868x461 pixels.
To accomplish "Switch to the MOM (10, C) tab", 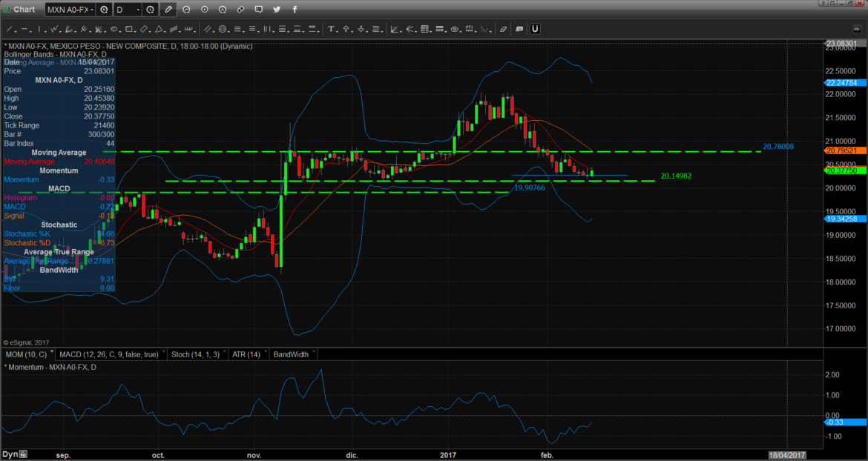I will [26, 354].
